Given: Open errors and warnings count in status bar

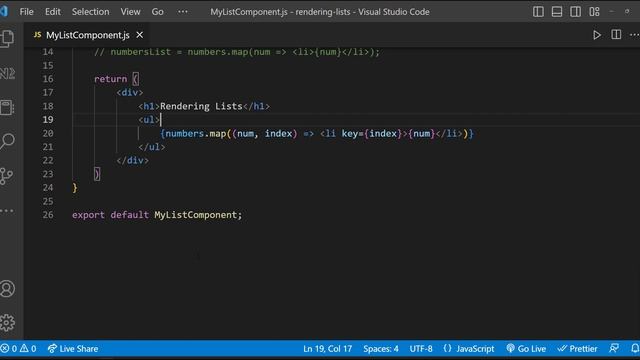Looking at the screenshot, I should click(x=18, y=349).
